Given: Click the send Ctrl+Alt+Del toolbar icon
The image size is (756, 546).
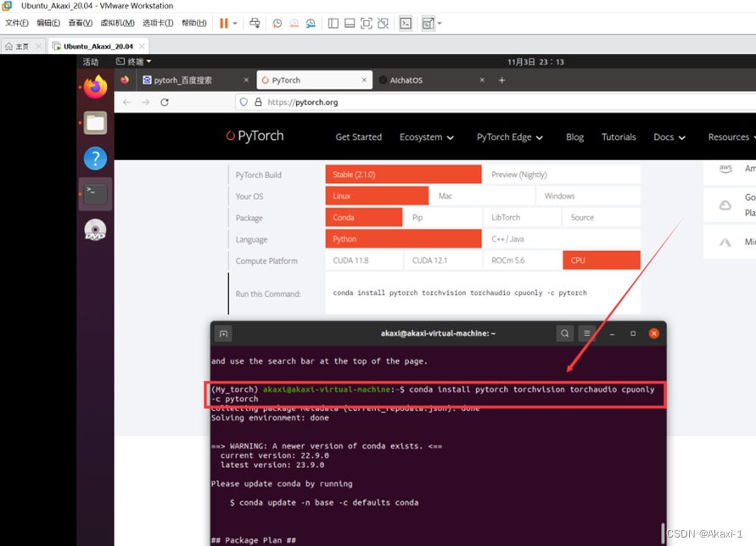Looking at the screenshot, I should [255, 23].
